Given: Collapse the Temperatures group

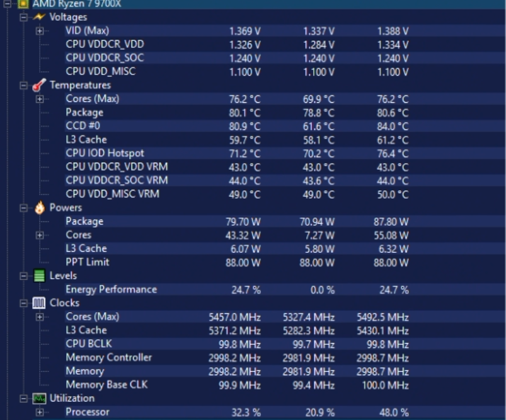Looking at the screenshot, I should click(x=23, y=85).
